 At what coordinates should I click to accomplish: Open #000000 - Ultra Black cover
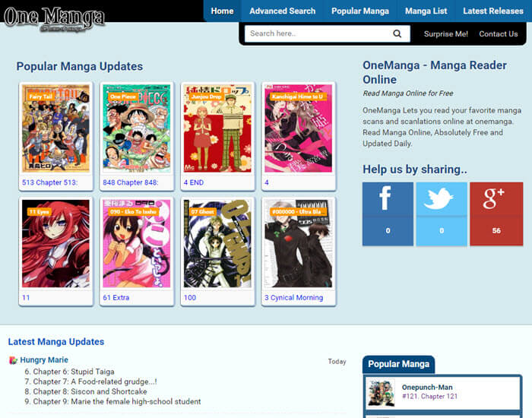(x=298, y=243)
